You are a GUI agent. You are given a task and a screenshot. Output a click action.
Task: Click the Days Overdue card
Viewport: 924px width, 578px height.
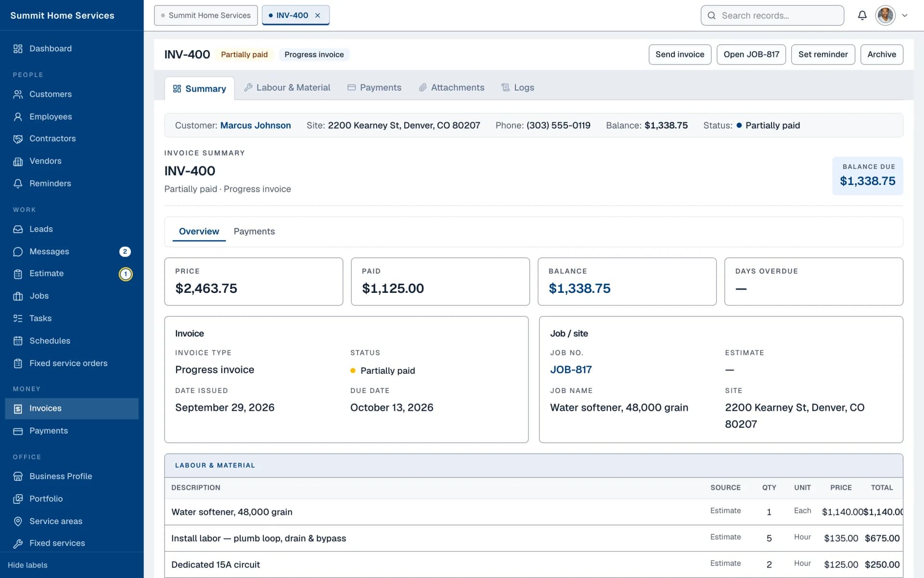813,282
